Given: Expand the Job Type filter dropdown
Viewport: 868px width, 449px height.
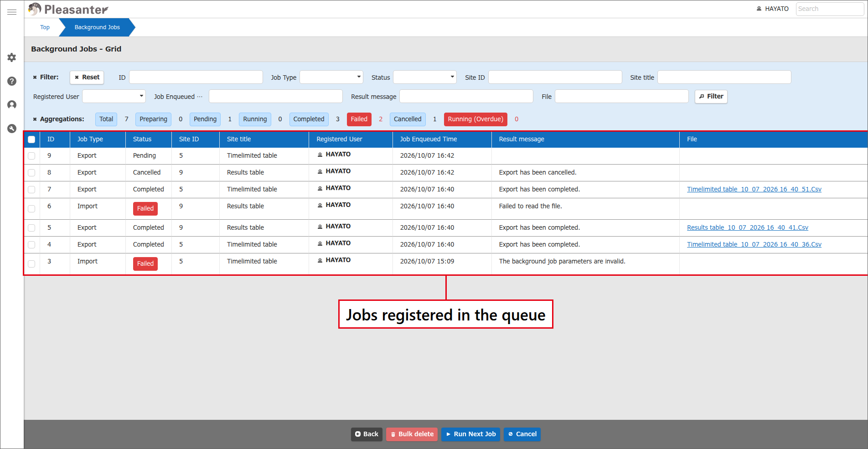Looking at the screenshot, I should click(x=331, y=77).
